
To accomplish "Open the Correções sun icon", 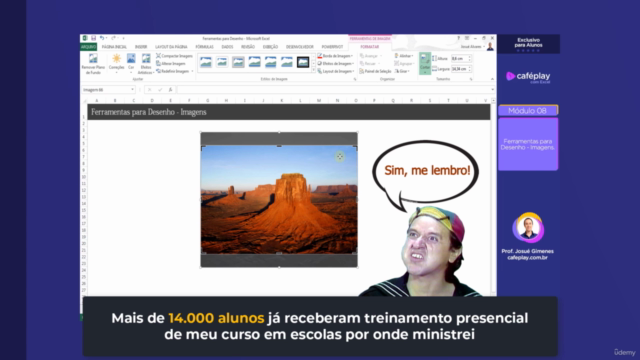I will (116, 59).
